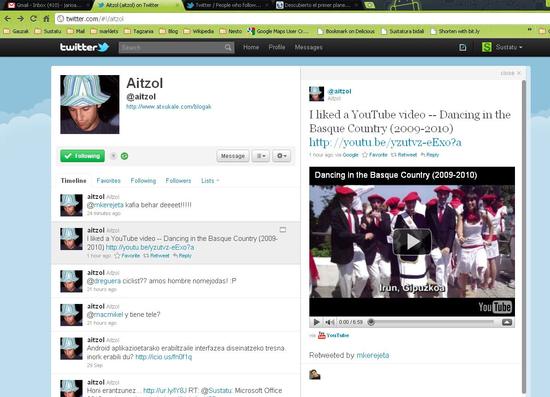Open Messages in the Twitter top bar
550x397 pixels.
pos(309,47)
